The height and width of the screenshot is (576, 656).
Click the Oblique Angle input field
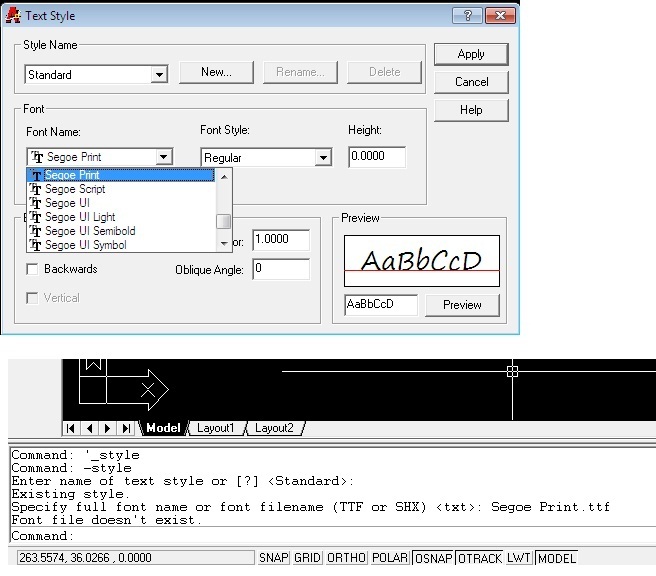click(281, 269)
